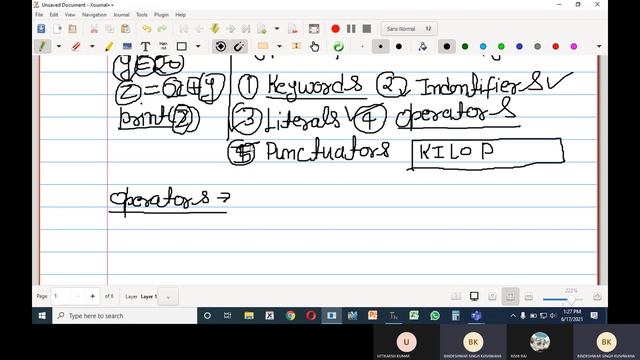Open the Eraser options dropdown

tap(92, 47)
